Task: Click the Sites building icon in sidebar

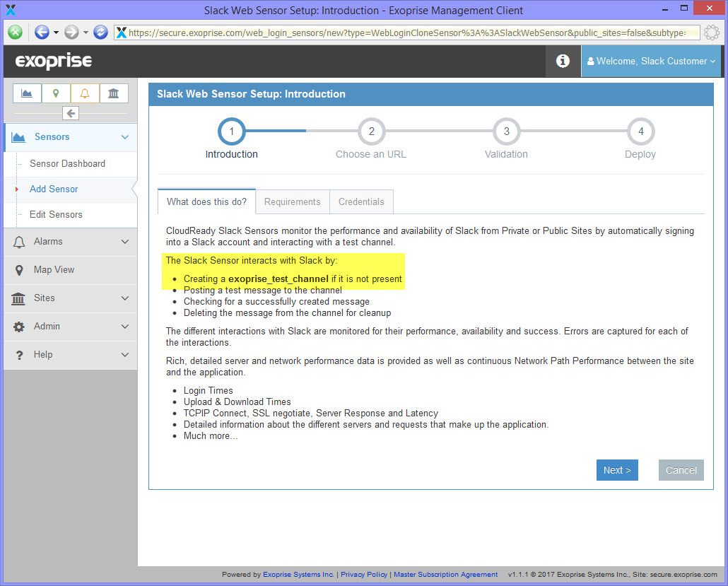Action: click(x=18, y=298)
